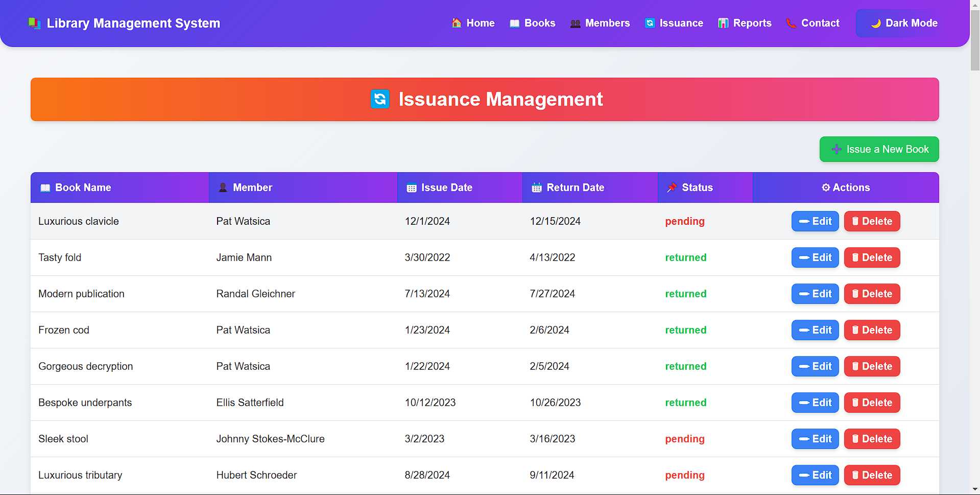Click the pushpin icon in Status header
The height and width of the screenshot is (495, 980).
[x=672, y=187]
